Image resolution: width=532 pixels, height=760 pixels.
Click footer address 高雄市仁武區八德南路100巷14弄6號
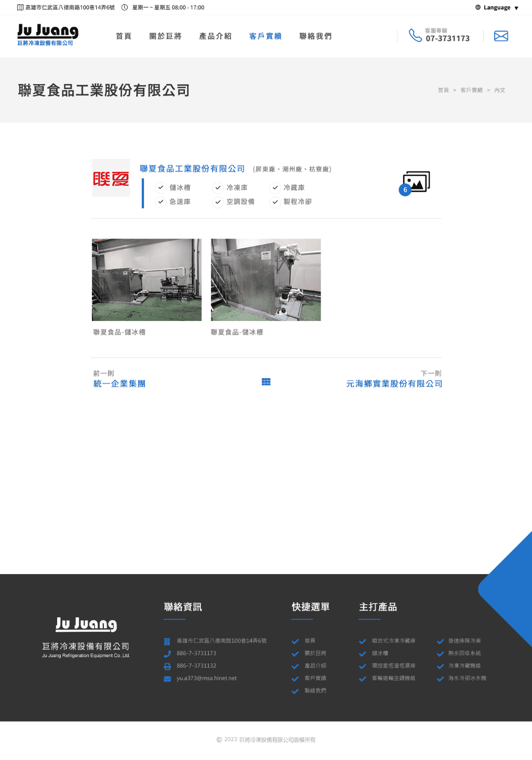click(x=221, y=641)
